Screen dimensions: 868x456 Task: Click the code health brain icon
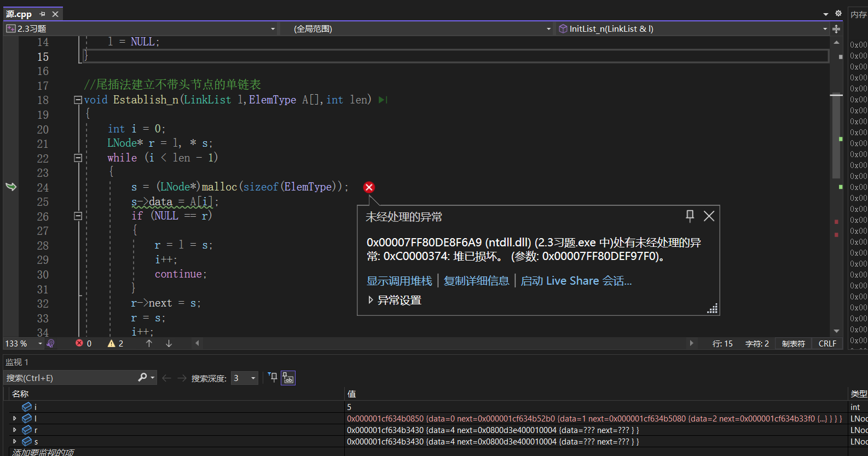pyautogui.click(x=50, y=343)
